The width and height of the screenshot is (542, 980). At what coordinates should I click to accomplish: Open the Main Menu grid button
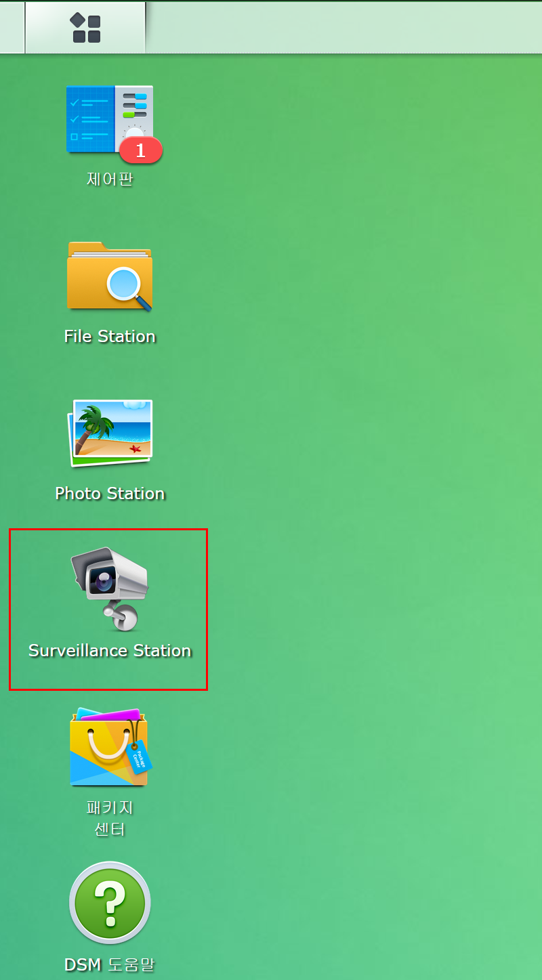[x=85, y=28]
